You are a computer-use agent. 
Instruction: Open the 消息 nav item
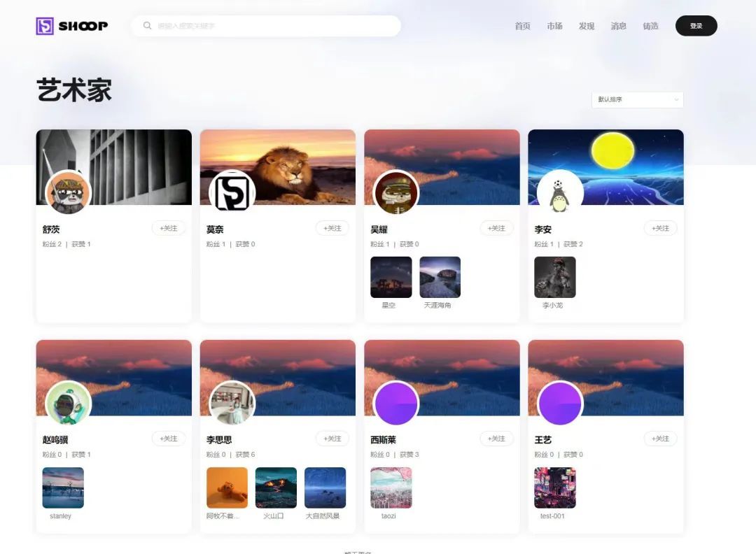619,26
